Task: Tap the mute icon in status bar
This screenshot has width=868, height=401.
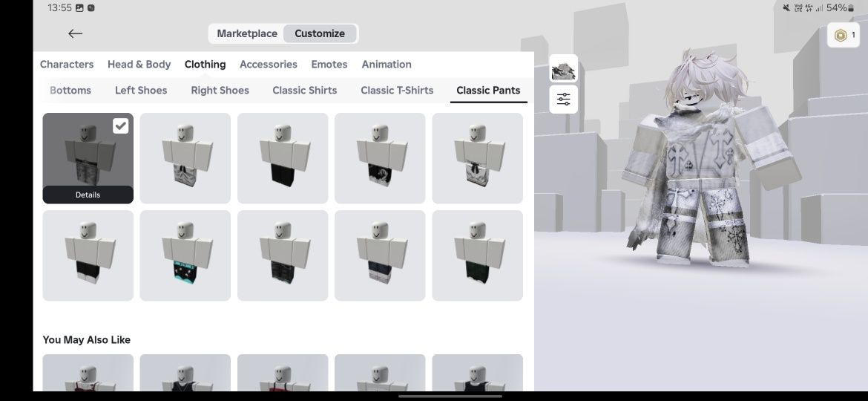Action: coord(786,7)
